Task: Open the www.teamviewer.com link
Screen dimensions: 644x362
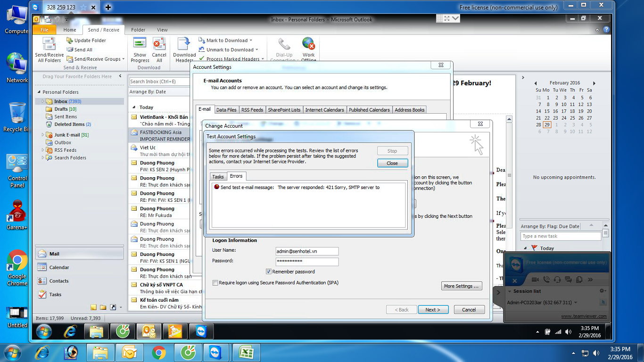Action: coord(584,316)
